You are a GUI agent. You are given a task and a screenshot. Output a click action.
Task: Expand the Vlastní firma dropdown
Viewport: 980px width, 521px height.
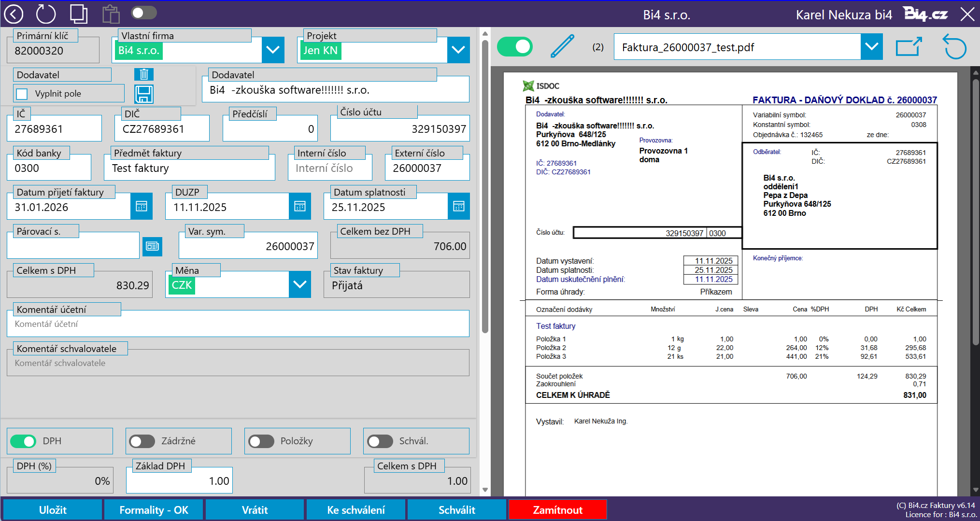(x=273, y=50)
